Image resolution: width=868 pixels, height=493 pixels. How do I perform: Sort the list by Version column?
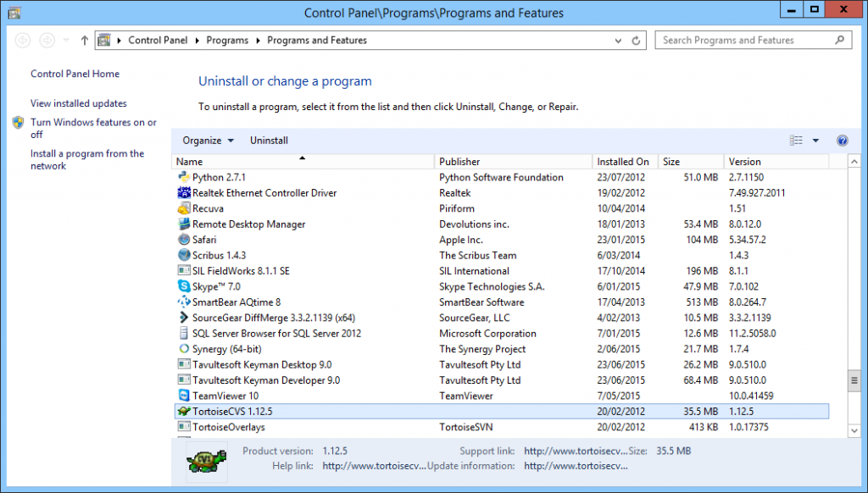(x=776, y=162)
